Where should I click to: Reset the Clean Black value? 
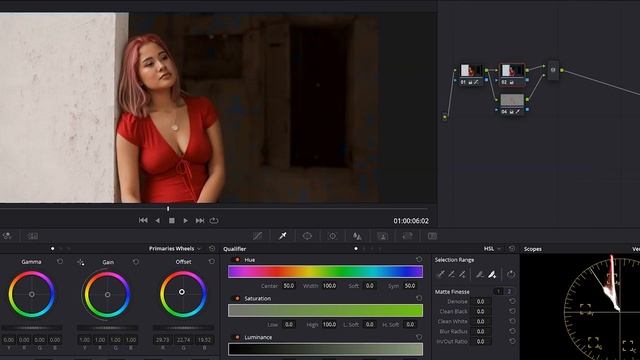pyautogui.click(x=512, y=311)
